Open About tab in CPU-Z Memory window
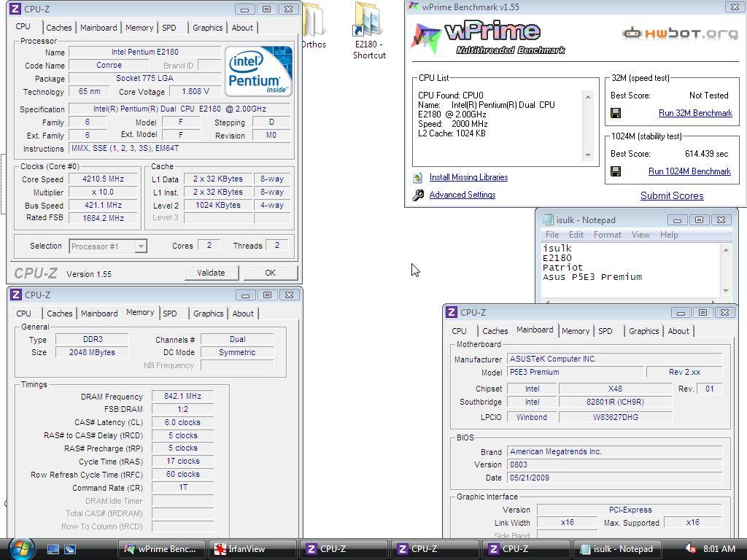The width and height of the screenshot is (747, 560). pos(243,314)
